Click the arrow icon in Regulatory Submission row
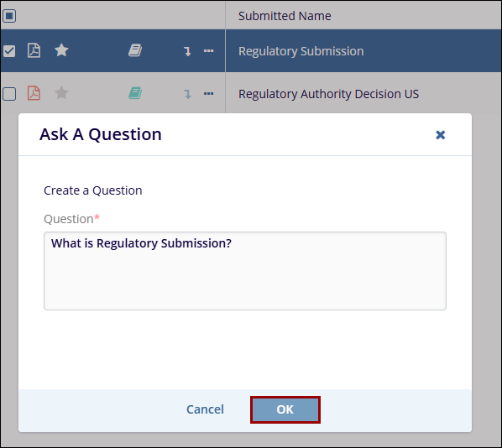 [x=187, y=51]
